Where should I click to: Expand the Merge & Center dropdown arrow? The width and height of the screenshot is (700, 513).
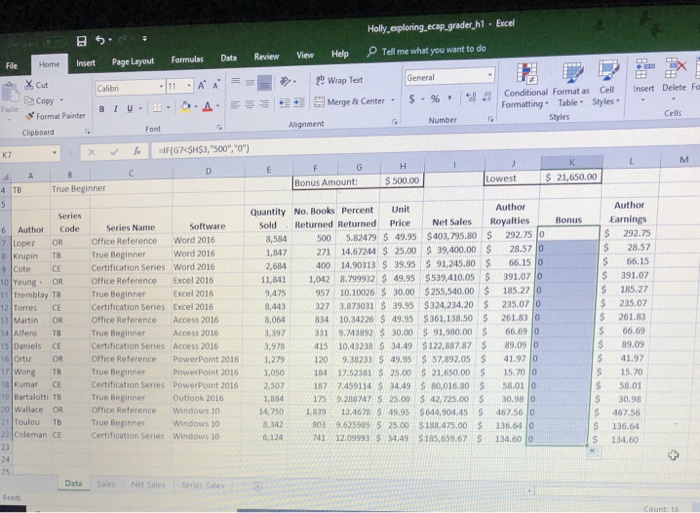point(393,100)
